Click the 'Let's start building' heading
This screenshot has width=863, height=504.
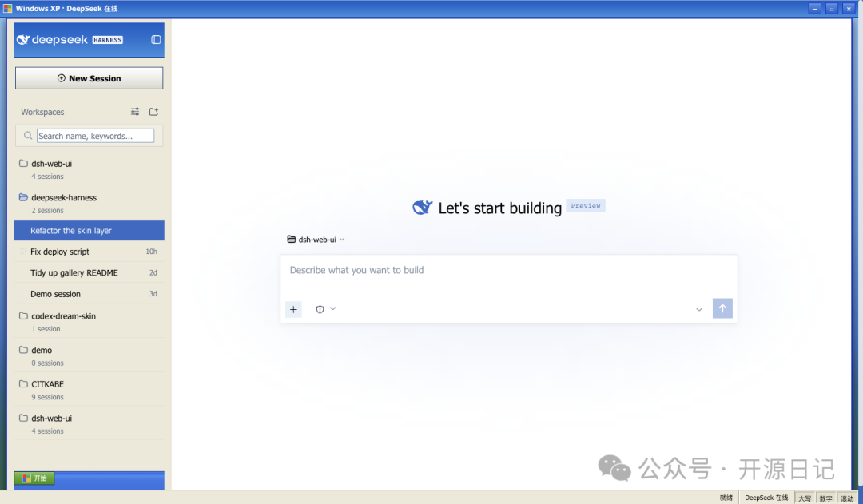click(x=499, y=208)
